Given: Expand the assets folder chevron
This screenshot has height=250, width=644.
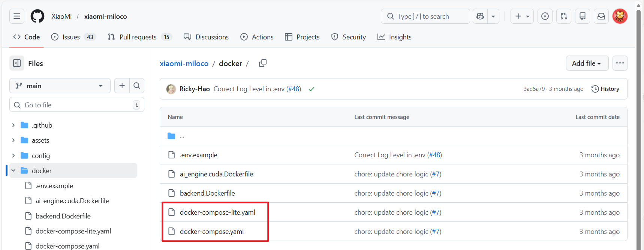Looking at the screenshot, I should click(13, 140).
